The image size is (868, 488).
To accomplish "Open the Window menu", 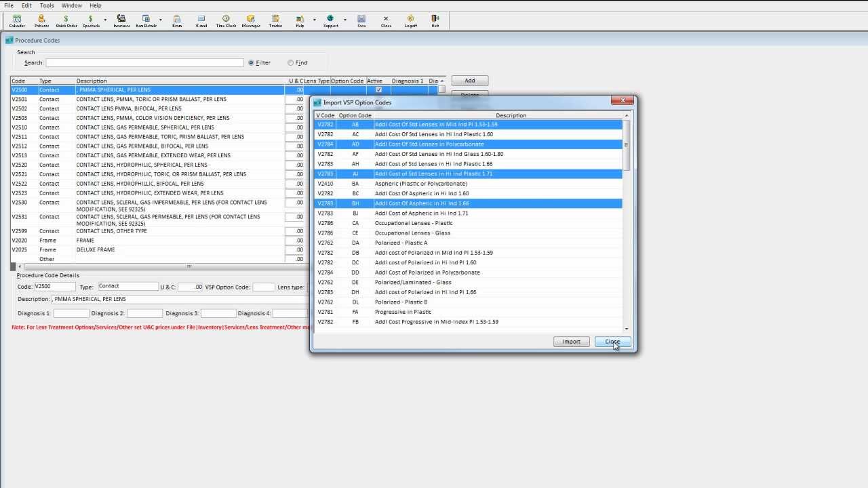I will [x=71, y=5].
